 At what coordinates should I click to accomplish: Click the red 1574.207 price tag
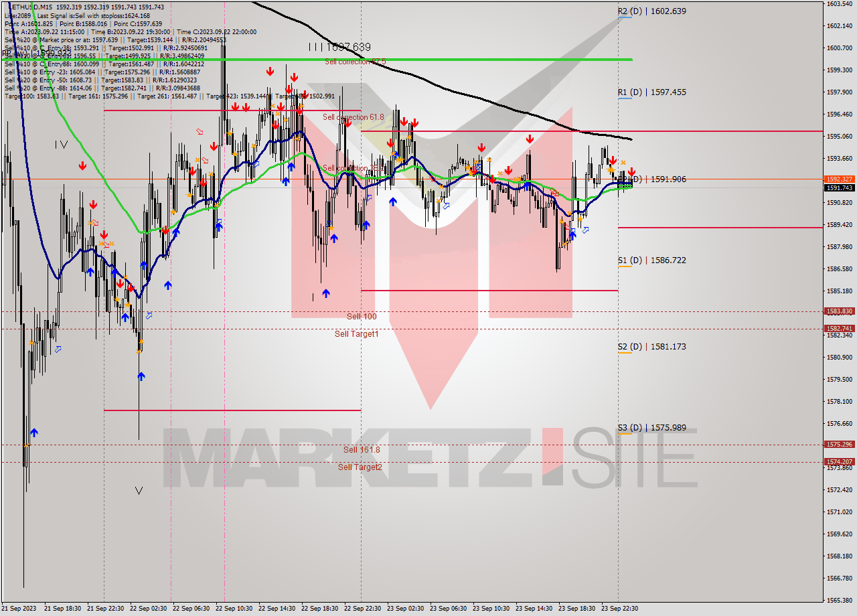(840, 462)
